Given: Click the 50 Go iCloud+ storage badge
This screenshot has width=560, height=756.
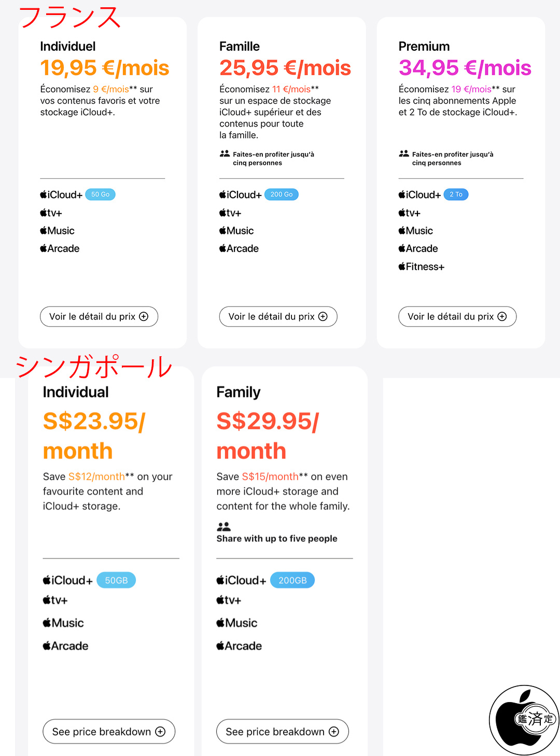Looking at the screenshot, I should tap(100, 194).
